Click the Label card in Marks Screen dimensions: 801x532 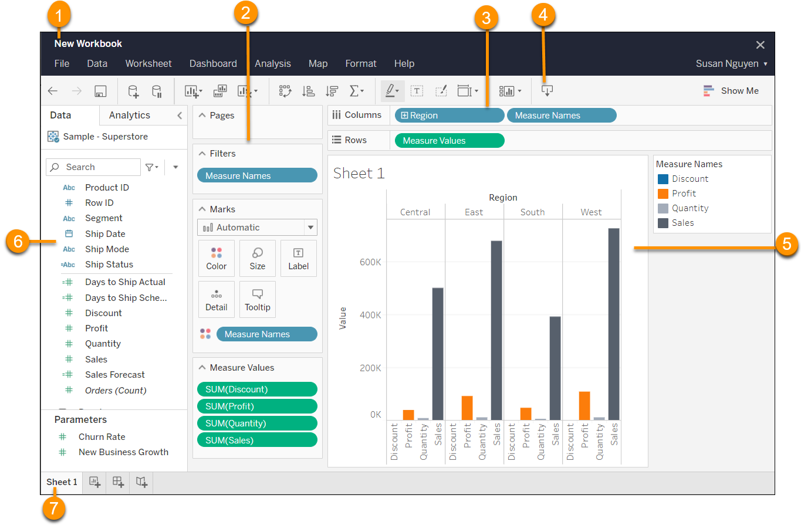[x=298, y=259]
